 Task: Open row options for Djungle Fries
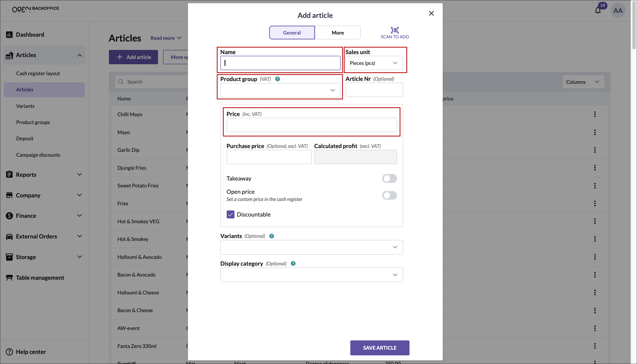pyautogui.click(x=595, y=168)
